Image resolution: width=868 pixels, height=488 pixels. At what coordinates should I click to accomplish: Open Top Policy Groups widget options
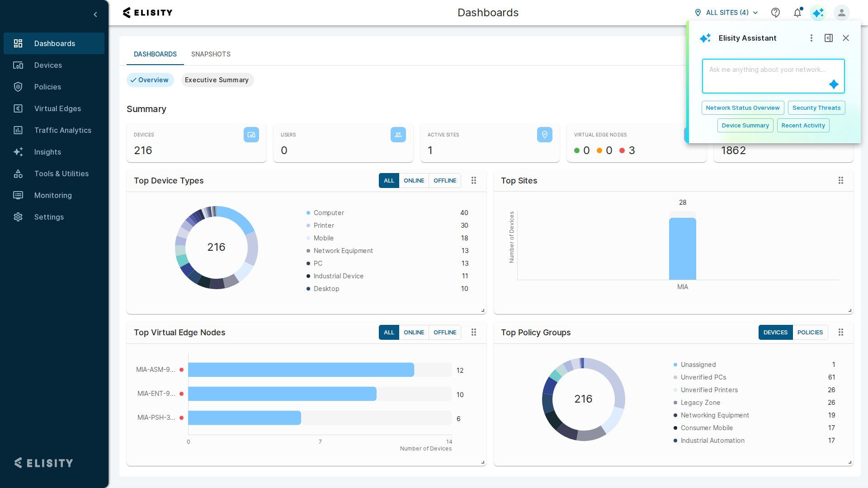841,332
